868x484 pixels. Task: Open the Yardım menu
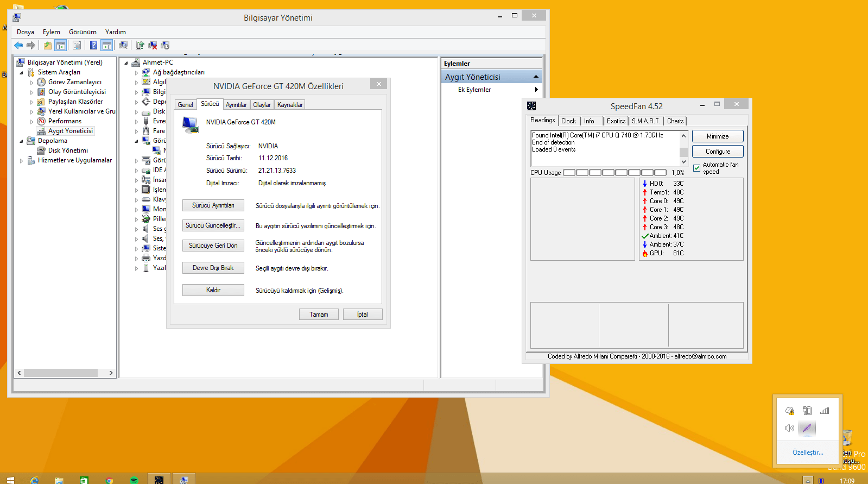point(116,32)
